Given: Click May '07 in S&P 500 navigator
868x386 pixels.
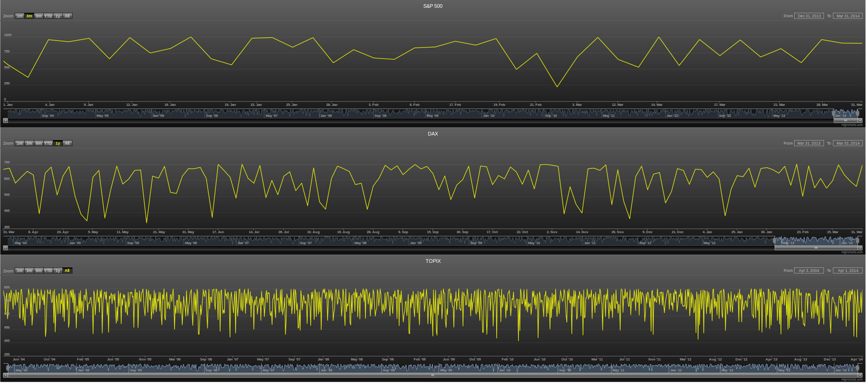Looking at the screenshot, I should pyautogui.click(x=271, y=116).
